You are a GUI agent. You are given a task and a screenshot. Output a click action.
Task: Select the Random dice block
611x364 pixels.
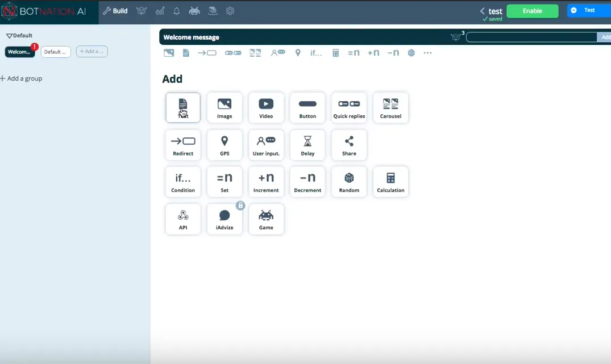tap(349, 182)
